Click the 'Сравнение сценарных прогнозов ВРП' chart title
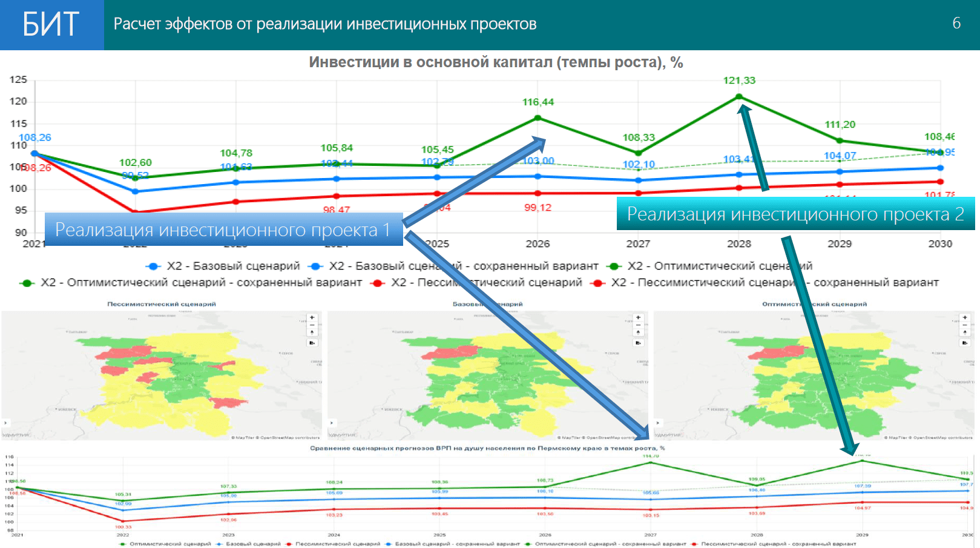 [487, 448]
